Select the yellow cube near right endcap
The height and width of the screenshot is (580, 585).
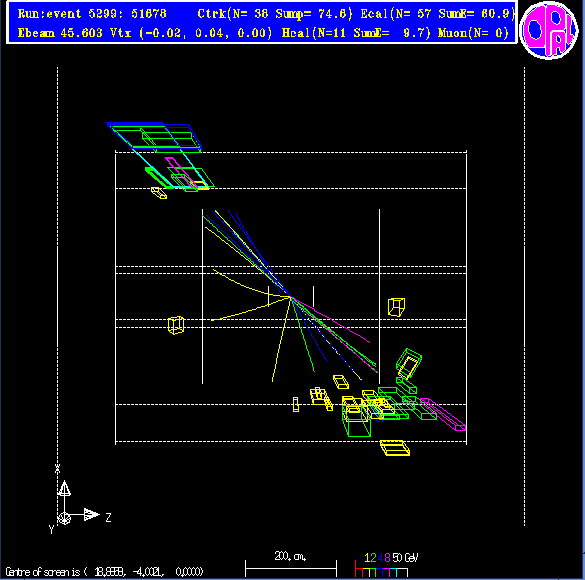396,307
